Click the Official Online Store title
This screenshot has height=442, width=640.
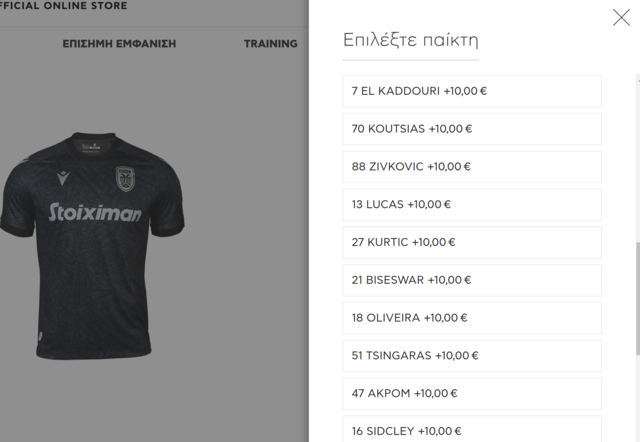63,6
